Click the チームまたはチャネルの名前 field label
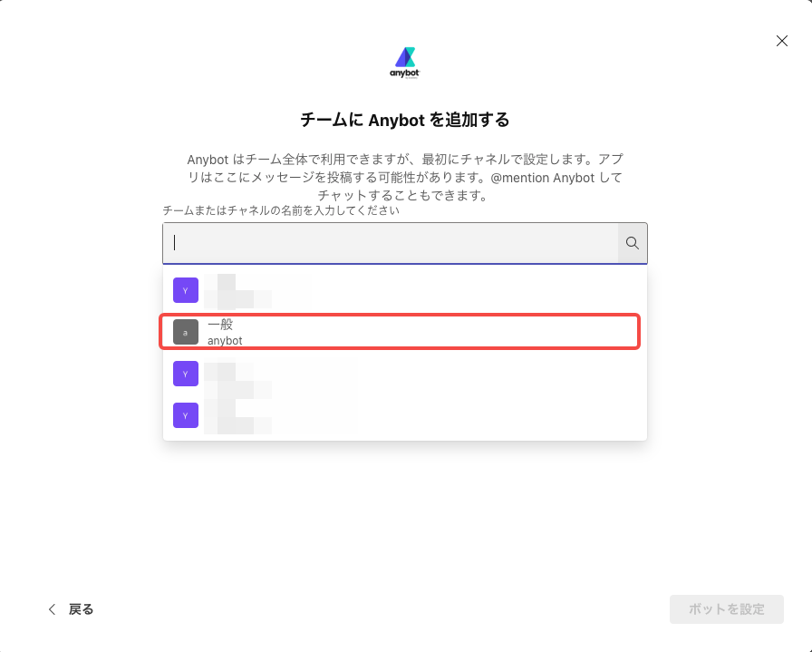 tap(281, 210)
